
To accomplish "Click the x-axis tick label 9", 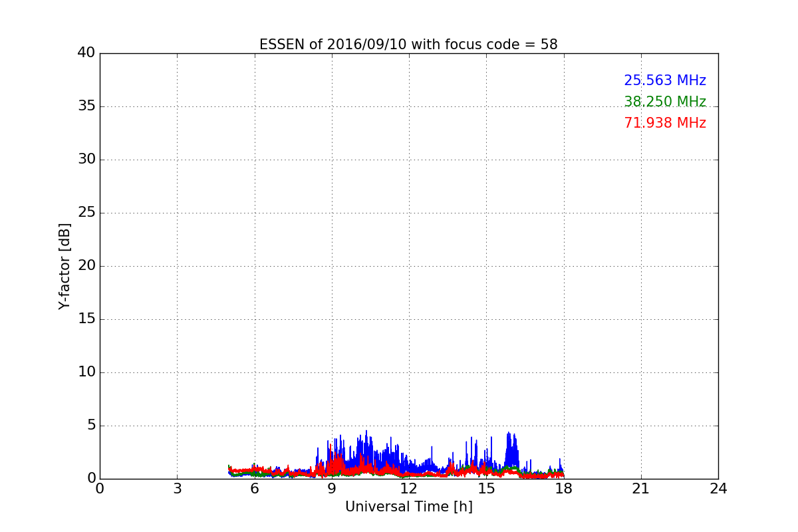I will [332, 489].
